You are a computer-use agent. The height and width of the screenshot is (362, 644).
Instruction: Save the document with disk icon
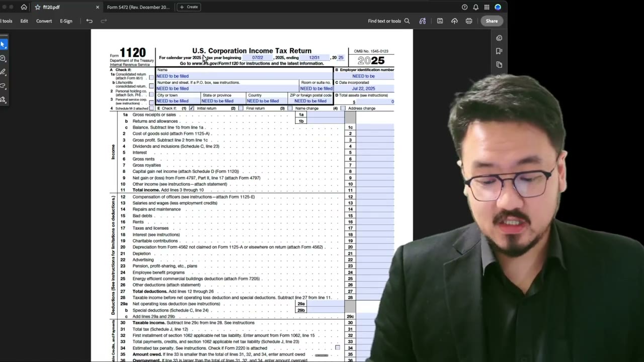(440, 21)
